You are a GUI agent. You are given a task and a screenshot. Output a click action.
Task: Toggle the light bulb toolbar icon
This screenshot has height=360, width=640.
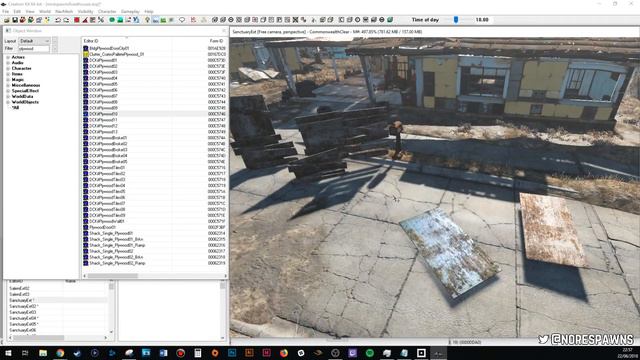pos(147,20)
